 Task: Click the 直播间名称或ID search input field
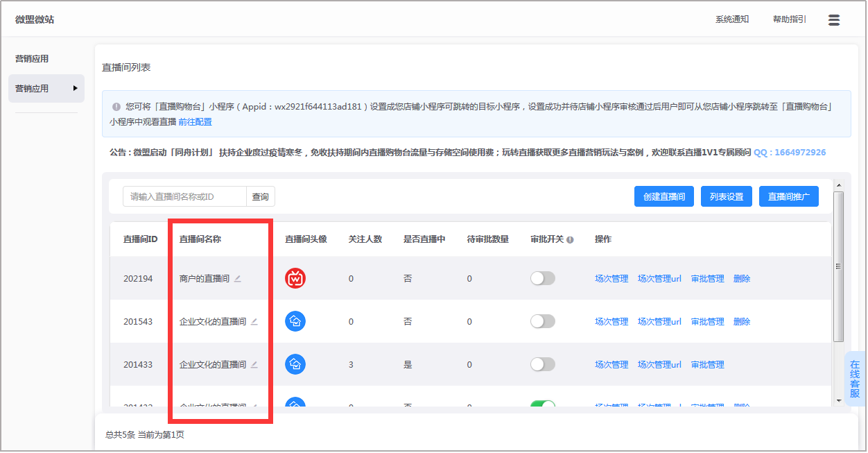coord(184,197)
